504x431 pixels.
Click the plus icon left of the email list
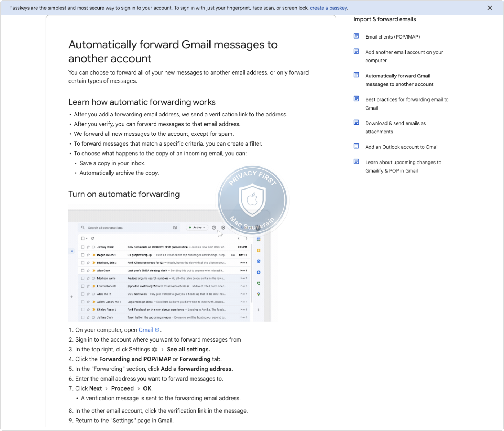coord(71,297)
